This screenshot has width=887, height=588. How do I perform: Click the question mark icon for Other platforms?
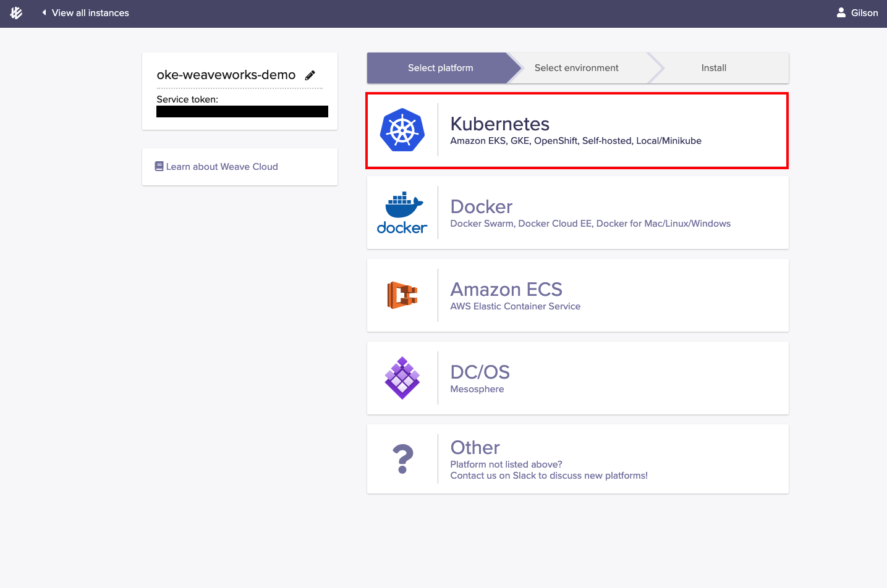(x=402, y=458)
